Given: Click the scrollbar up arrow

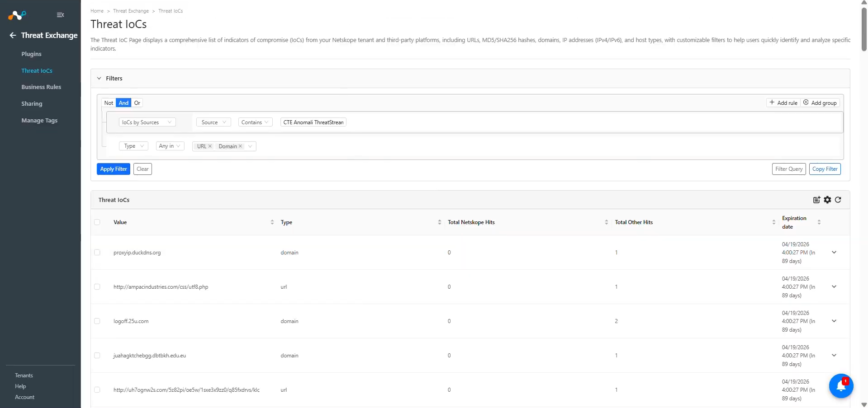Looking at the screenshot, I should click(x=864, y=2).
